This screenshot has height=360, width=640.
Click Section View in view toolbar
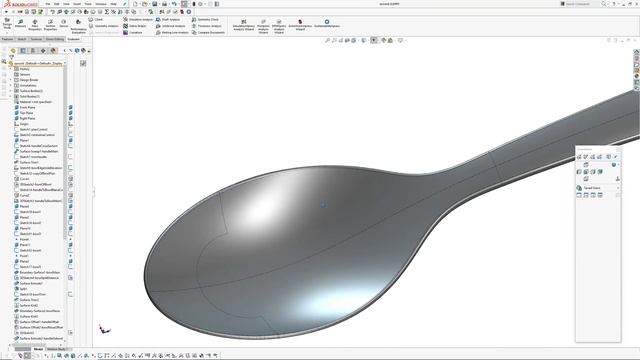[347, 40]
